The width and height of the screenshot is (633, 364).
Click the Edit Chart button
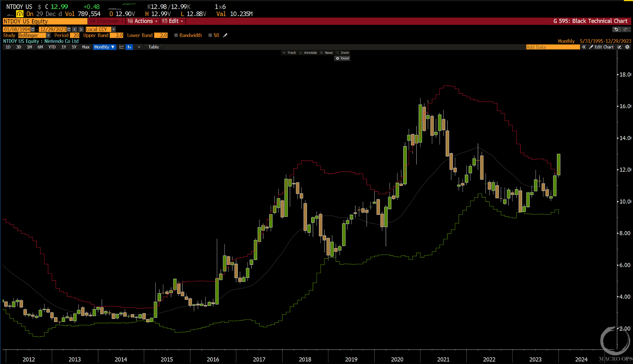[x=601, y=47]
